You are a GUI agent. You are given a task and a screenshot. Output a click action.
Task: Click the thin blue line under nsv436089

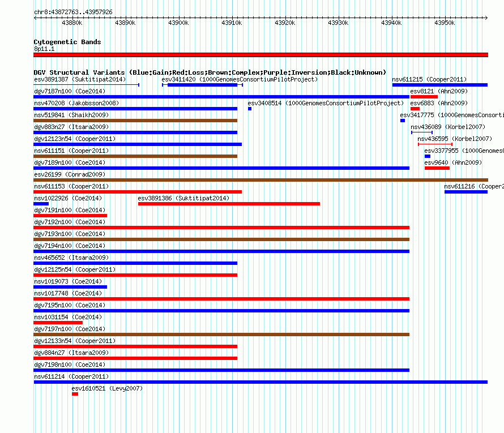click(x=422, y=132)
